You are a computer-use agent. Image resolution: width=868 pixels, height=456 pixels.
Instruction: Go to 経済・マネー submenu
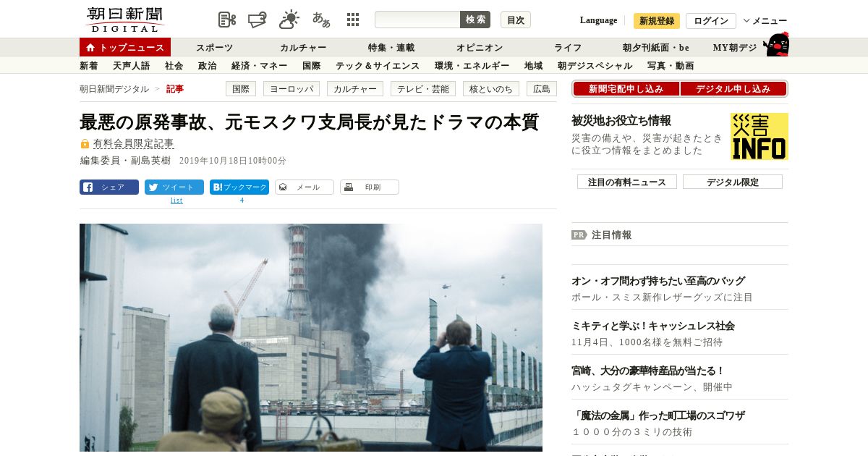pos(260,66)
